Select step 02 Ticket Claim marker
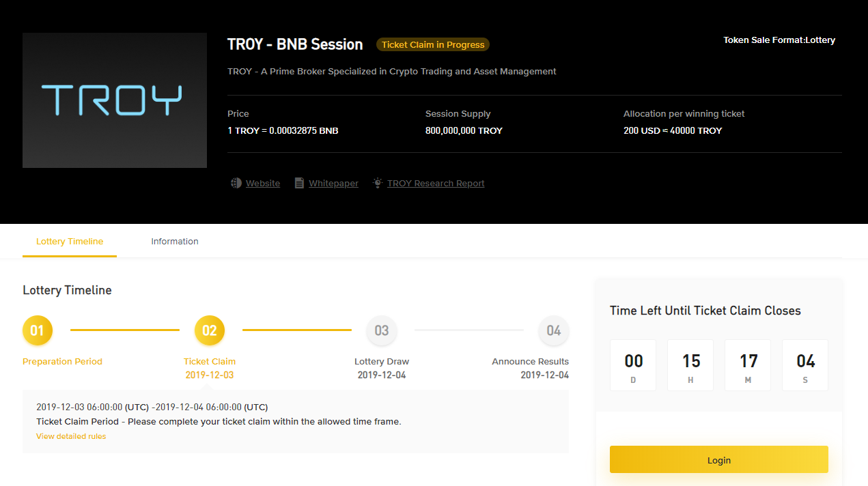868x486 pixels. [210, 330]
